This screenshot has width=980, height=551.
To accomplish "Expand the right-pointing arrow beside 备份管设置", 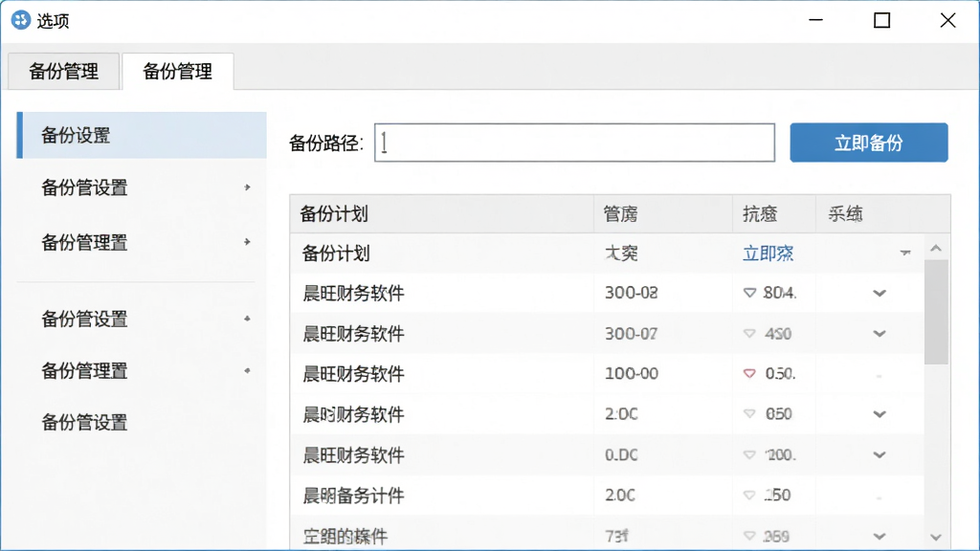I will tap(248, 187).
